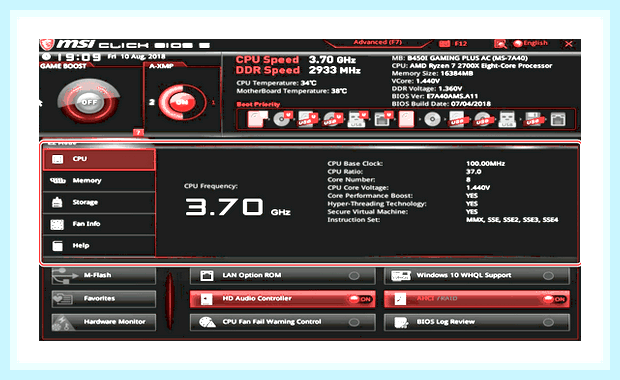Click Memory Size 16384MB text
This screenshot has width=620, height=380.
432,74
